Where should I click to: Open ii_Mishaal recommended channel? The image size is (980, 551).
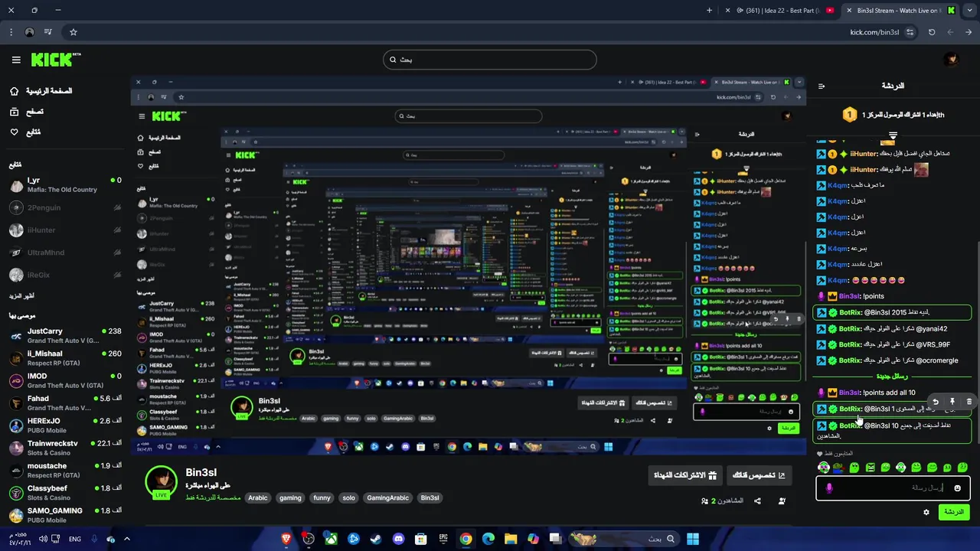[65, 358]
